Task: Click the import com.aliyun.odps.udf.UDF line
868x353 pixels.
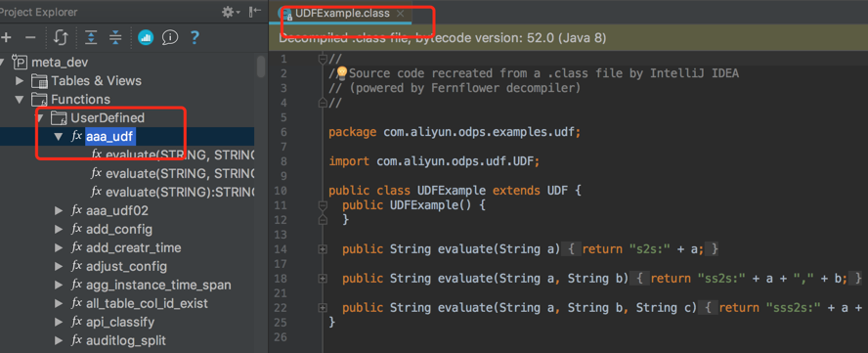Action: click(x=433, y=161)
